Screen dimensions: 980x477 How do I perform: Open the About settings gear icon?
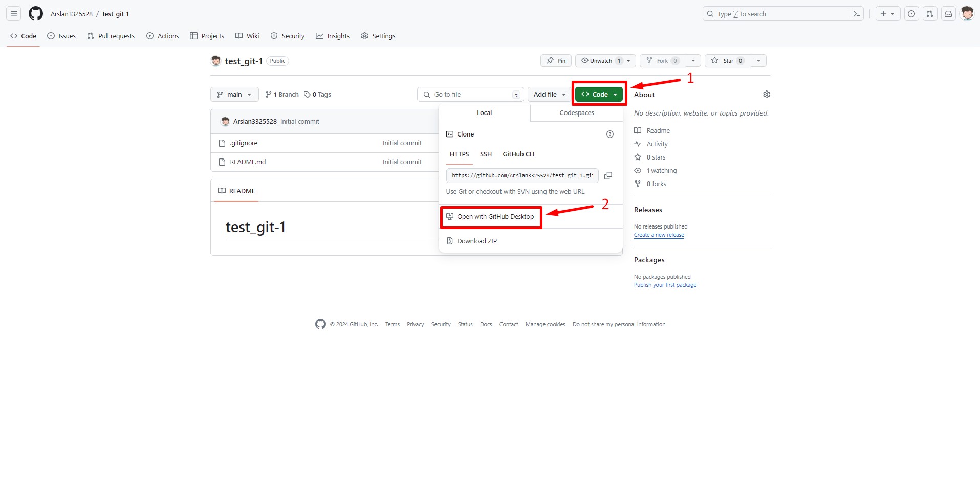coord(767,95)
